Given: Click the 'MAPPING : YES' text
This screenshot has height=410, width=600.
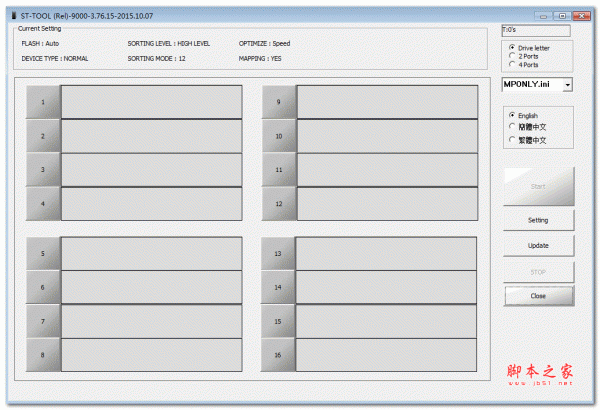Looking at the screenshot, I should [260, 59].
